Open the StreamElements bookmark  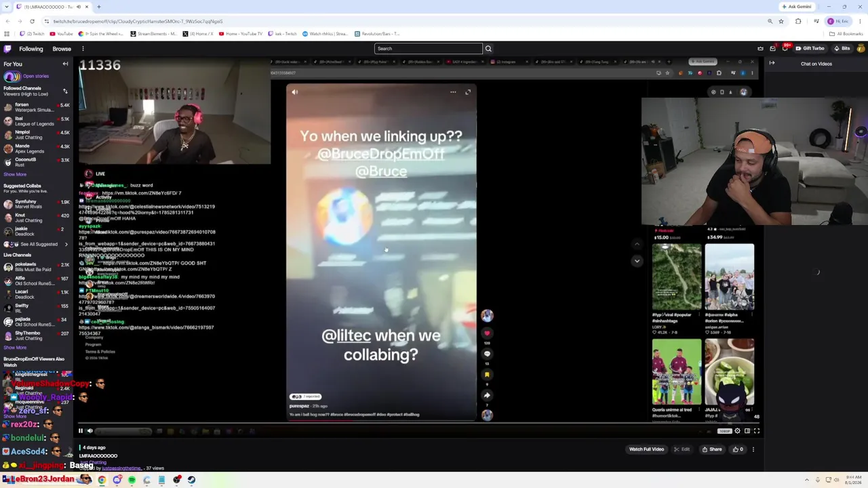(x=153, y=34)
